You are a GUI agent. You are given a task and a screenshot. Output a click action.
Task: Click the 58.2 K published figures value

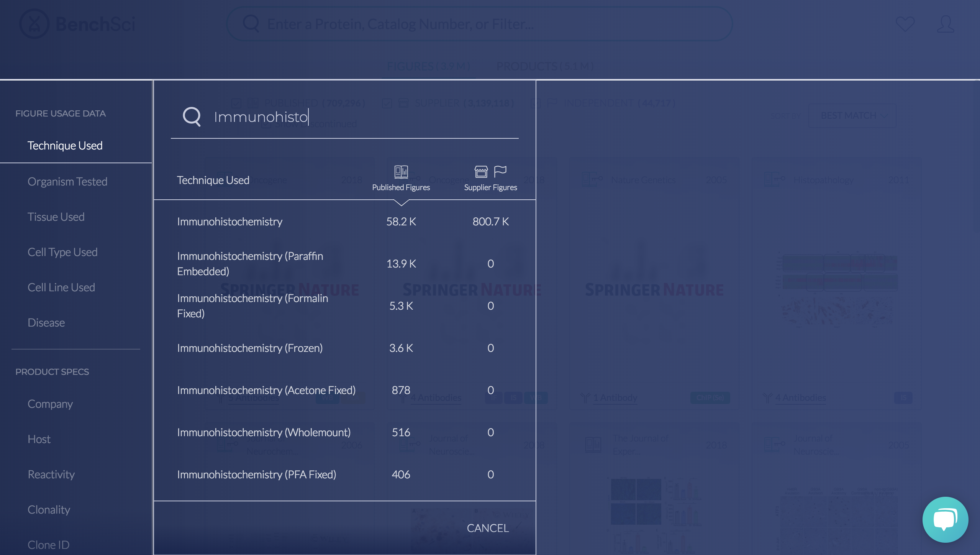pos(401,222)
